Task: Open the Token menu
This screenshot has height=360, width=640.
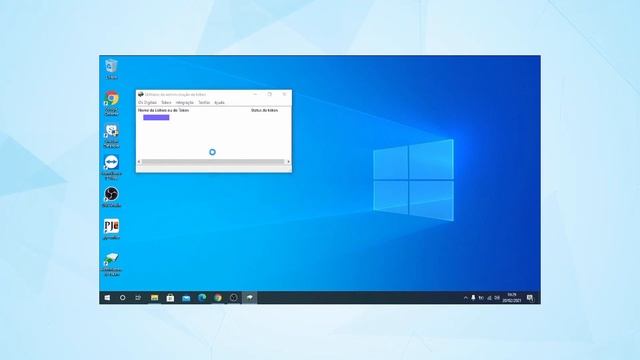Action: 166,102
